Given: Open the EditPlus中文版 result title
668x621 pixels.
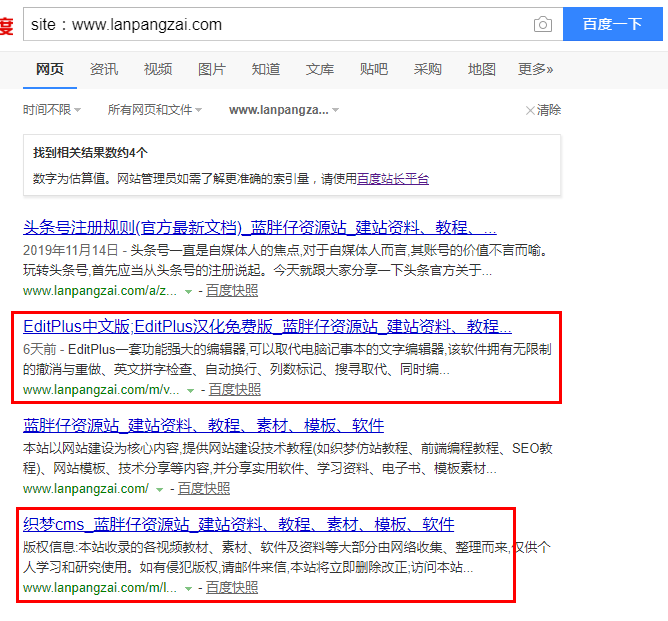Looking at the screenshot, I should [268, 327].
